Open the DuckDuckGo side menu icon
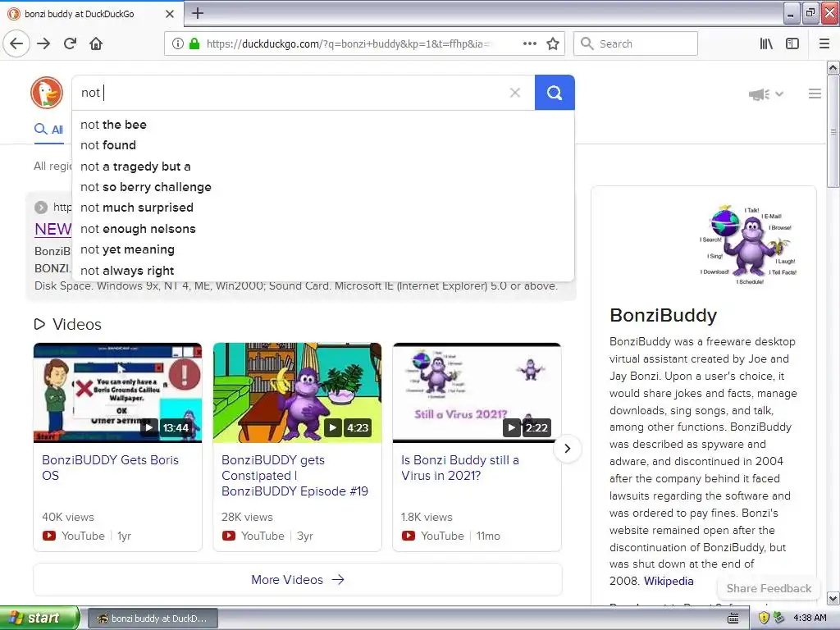Image resolution: width=840 pixels, height=630 pixels. pyautogui.click(x=815, y=94)
